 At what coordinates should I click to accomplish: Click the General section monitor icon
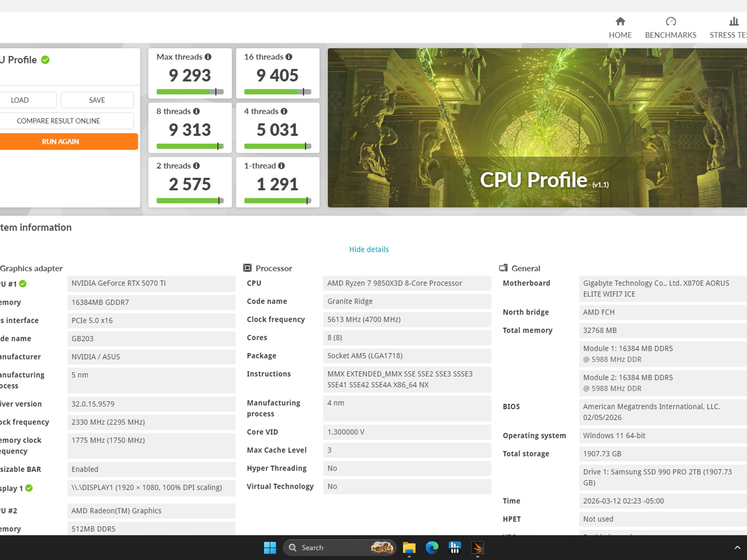point(503,268)
